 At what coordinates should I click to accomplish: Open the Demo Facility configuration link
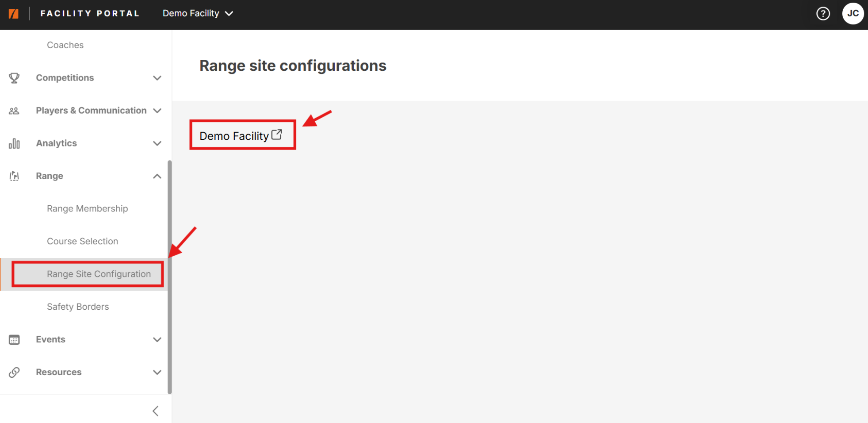pyautogui.click(x=234, y=136)
